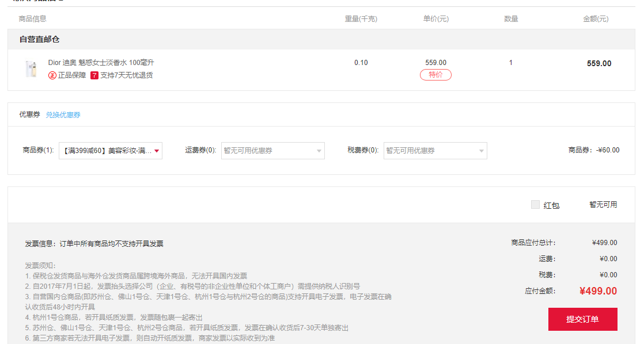This screenshot has width=644, height=344.
Task: Click the red 7-day return badge icon
Action: tap(94, 75)
